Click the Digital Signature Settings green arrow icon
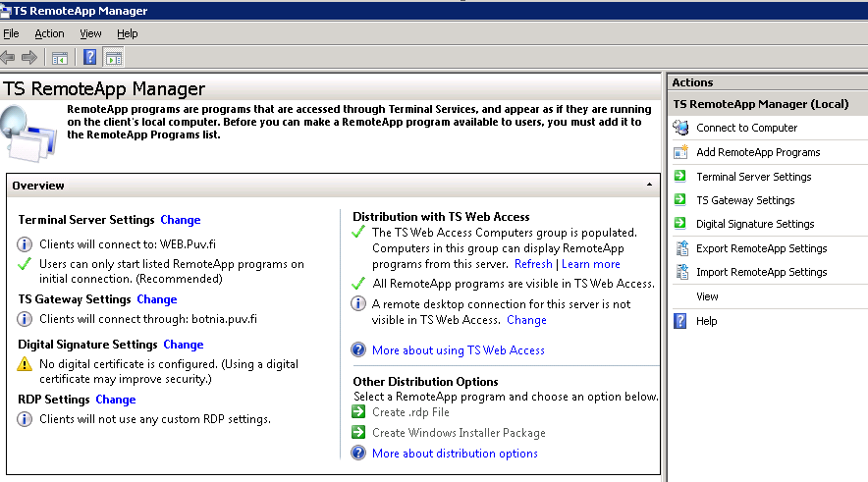Screen dimensions: 868x482 tap(680, 224)
